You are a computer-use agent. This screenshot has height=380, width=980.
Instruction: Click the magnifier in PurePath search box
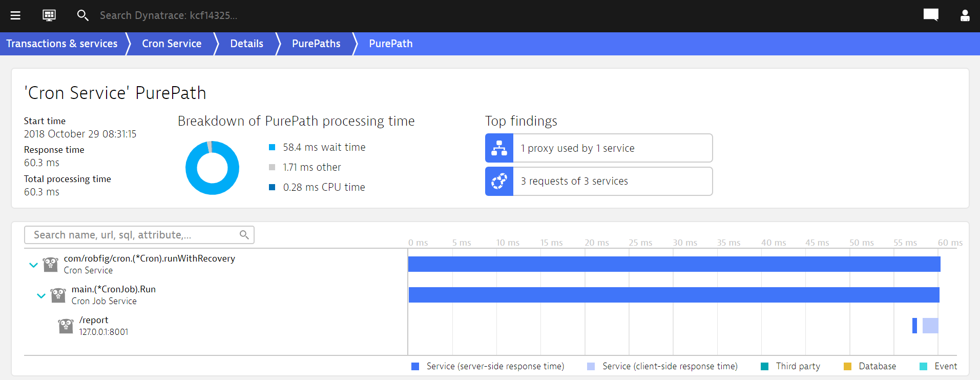[x=244, y=235]
